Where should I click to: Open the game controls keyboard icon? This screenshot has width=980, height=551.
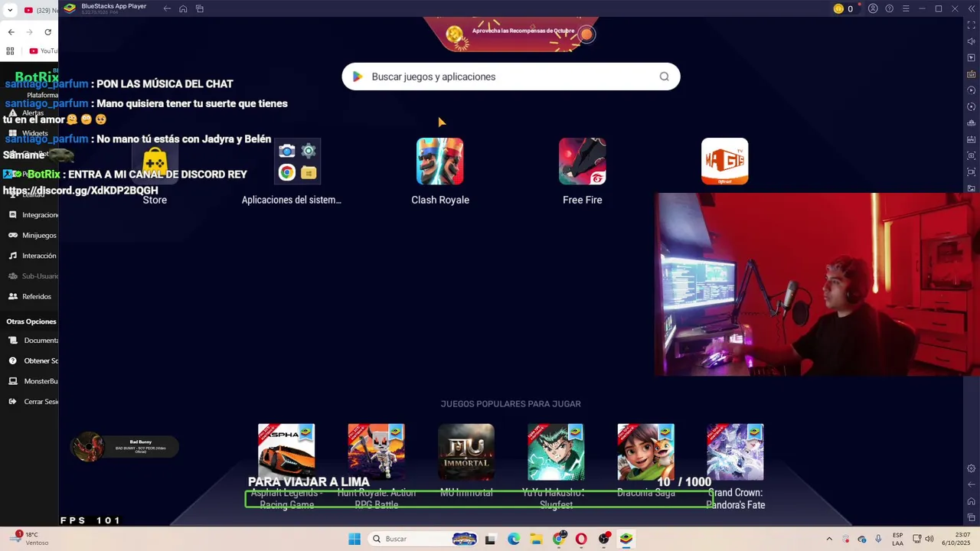972,74
